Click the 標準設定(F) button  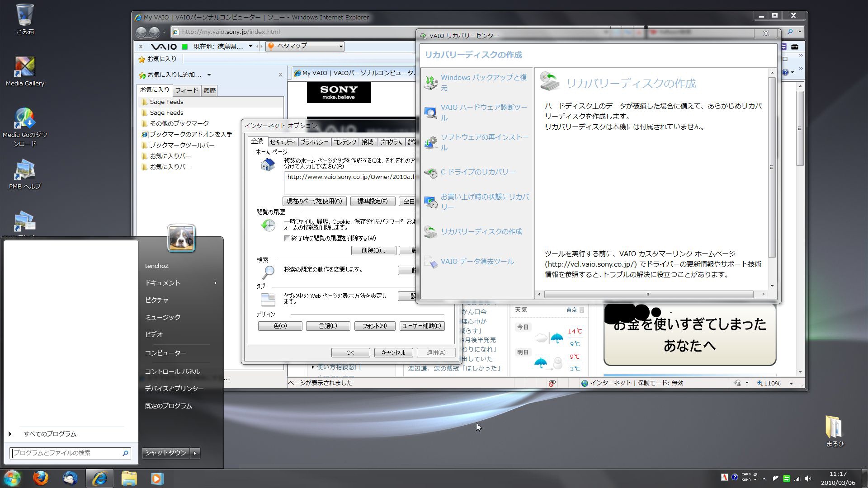[x=373, y=202]
